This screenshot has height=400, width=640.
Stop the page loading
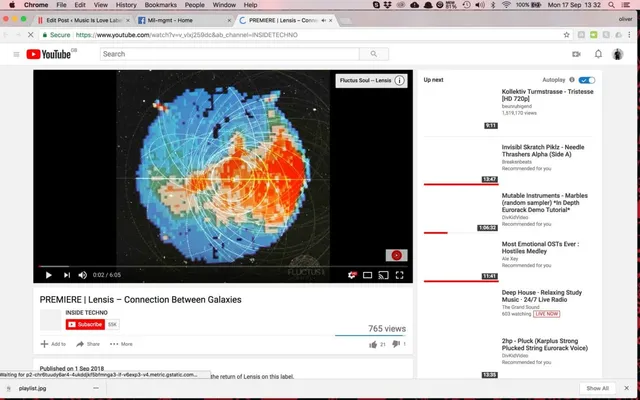(31, 35)
